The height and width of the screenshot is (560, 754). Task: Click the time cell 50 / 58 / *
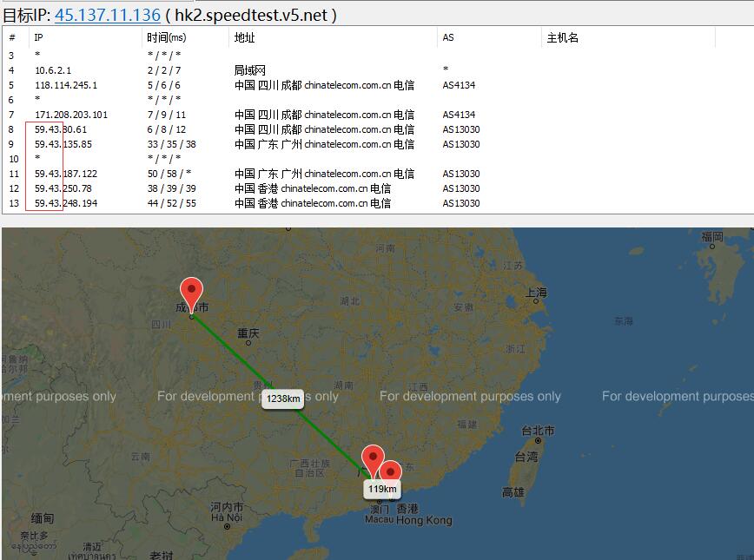[169, 174]
